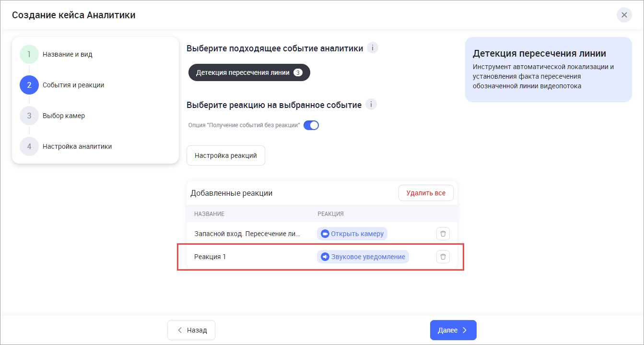The image size is (644, 345).
Task: Click info icon beside reaction selection heading
Action: [371, 105]
